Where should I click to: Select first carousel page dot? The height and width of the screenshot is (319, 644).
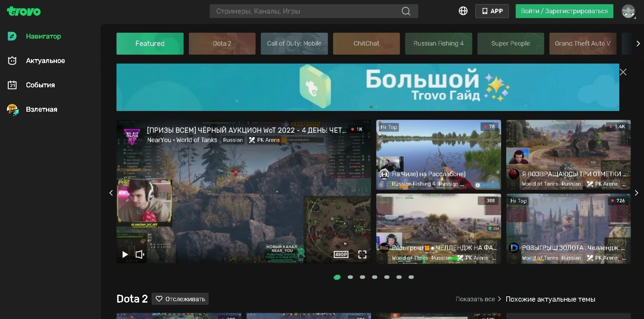coord(337,277)
